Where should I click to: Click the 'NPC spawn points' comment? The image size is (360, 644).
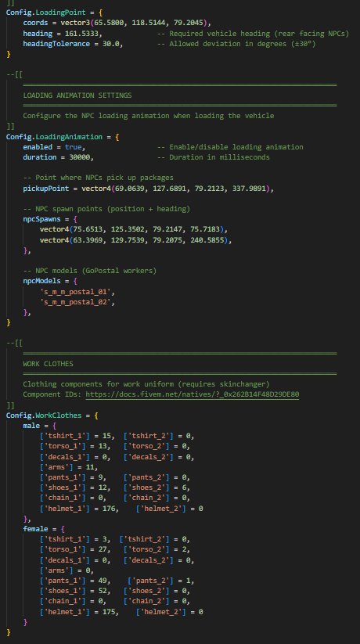point(106,209)
